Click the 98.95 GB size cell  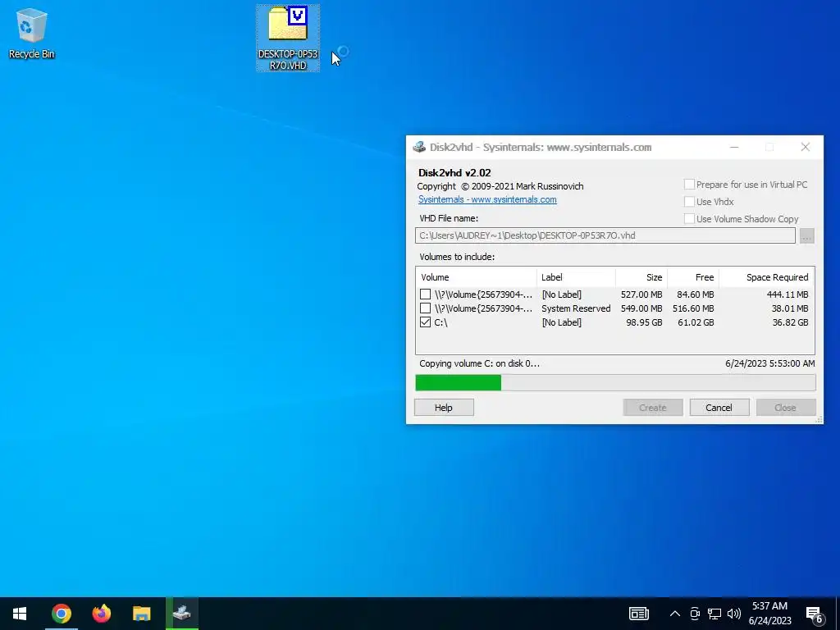point(644,322)
